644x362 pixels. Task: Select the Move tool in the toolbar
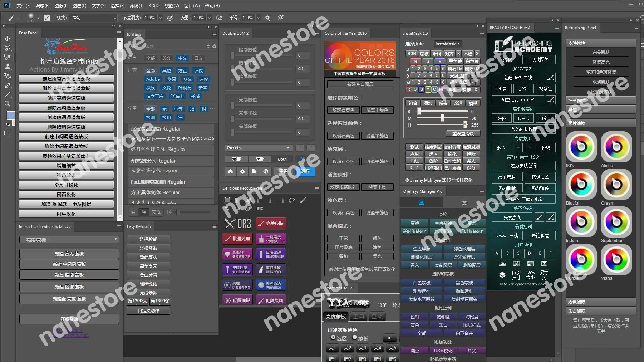7,39
